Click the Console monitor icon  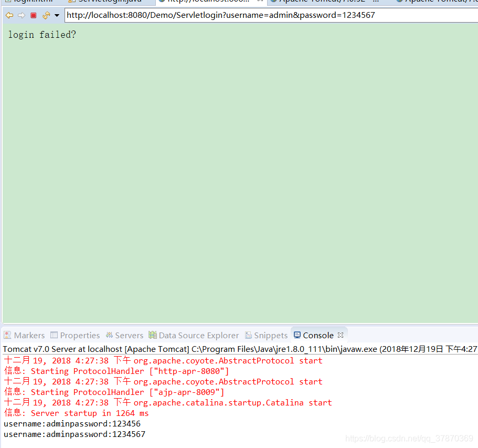tap(297, 335)
